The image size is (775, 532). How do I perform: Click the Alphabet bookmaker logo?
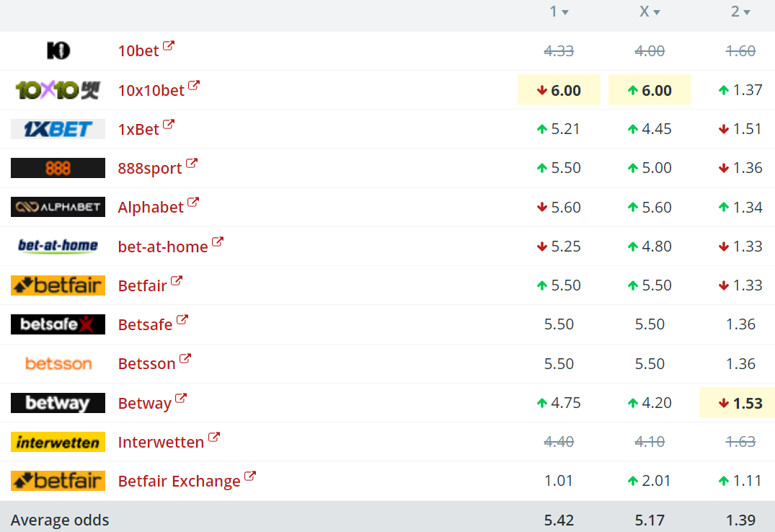58,207
